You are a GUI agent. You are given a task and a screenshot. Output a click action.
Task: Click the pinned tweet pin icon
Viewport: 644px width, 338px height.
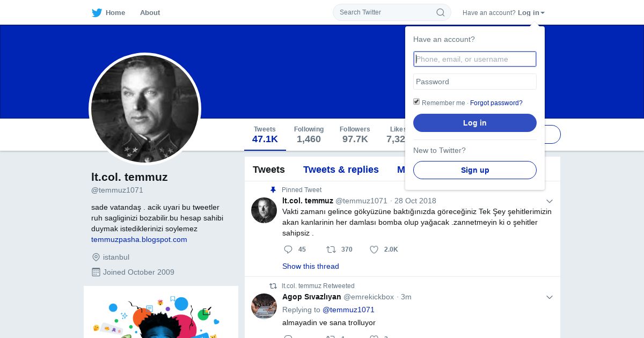273,190
